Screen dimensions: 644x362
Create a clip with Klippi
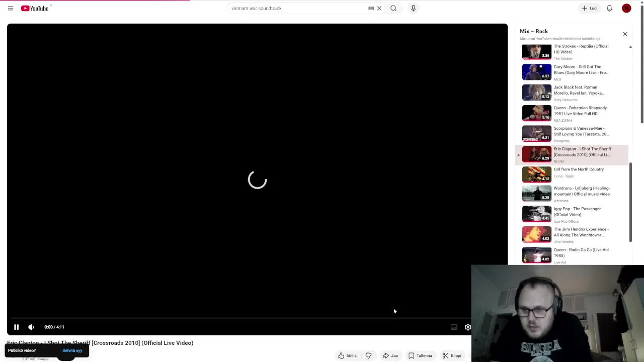tap(452, 355)
